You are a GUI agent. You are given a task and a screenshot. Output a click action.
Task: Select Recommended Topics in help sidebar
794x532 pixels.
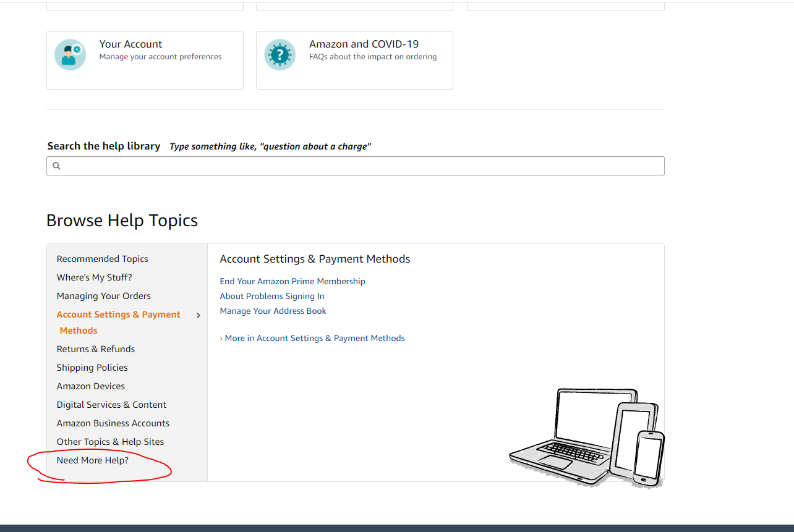(103, 259)
